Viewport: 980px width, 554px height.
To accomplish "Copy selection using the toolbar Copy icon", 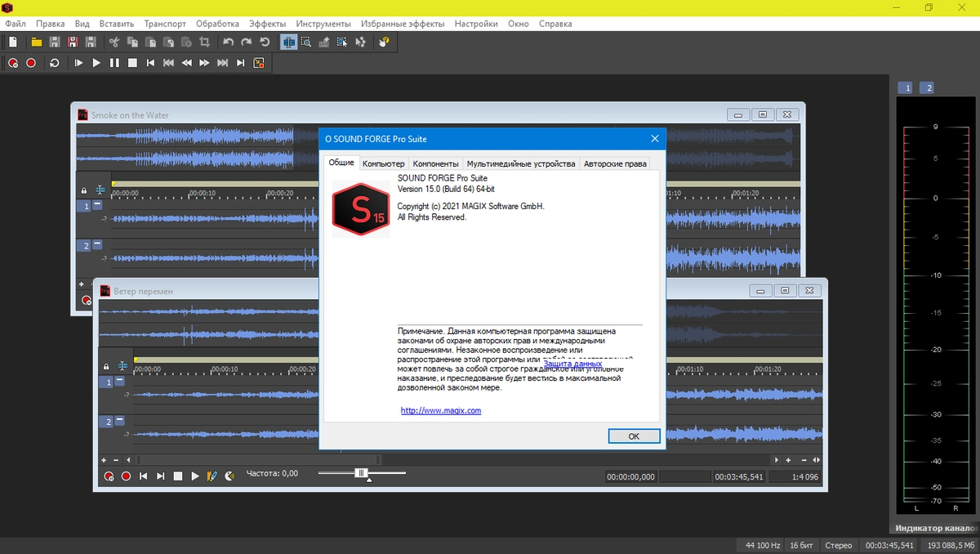I will tap(131, 42).
